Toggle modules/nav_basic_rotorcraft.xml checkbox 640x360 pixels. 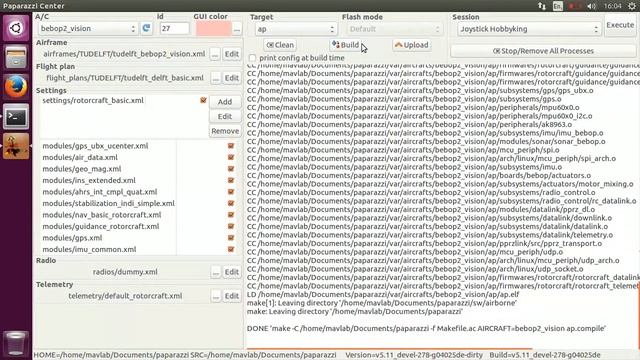click(x=231, y=215)
